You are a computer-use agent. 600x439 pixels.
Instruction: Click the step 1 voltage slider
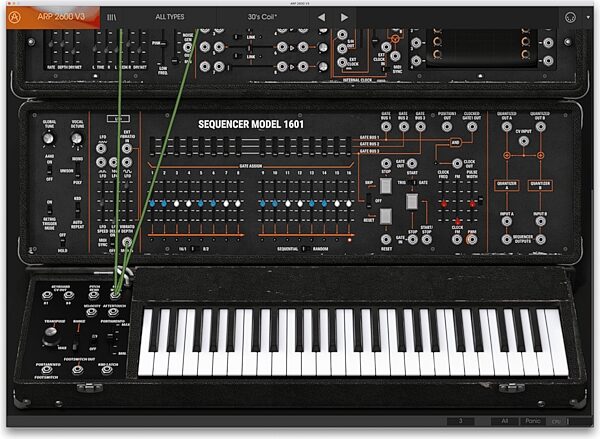pyautogui.click(x=152, y=203)
